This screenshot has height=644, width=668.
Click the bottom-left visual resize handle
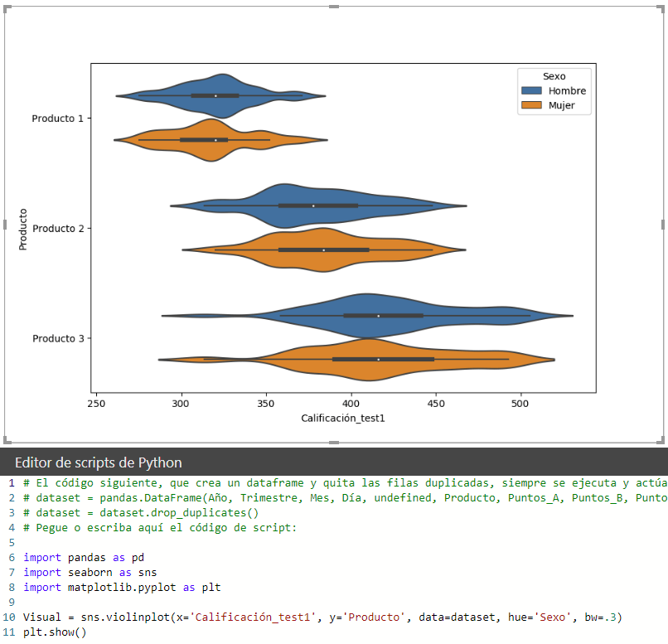(x=7, y=441)
